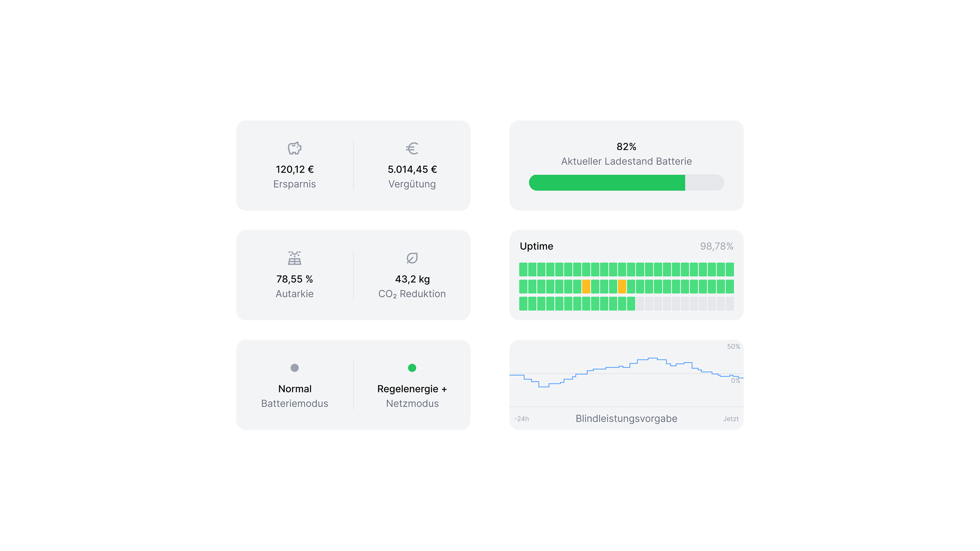Click the 43,2 kg CO₂ value
Viewport: 980px width, 551px height.
[x=412, y=279]
